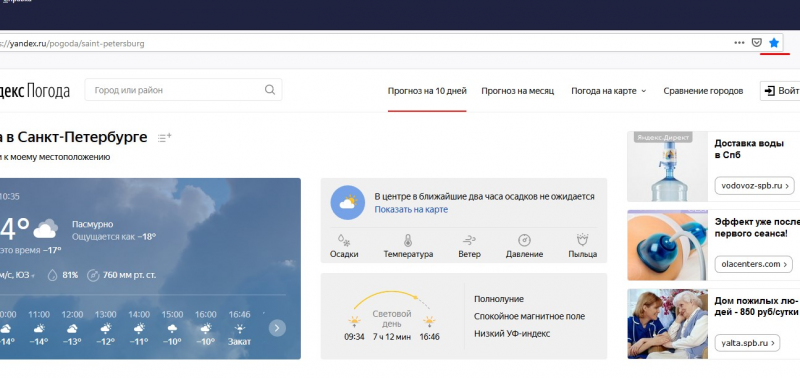The width and height of the screenshot is (800, 378).
Task: Click Ощущается как −18° text
Action: click(114, 237)
